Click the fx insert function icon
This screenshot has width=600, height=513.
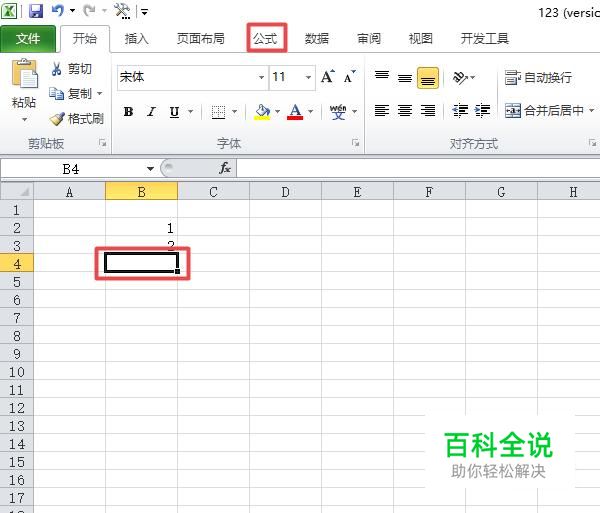coord(225,168)
